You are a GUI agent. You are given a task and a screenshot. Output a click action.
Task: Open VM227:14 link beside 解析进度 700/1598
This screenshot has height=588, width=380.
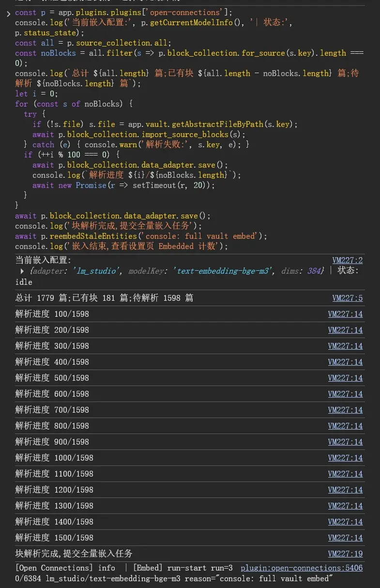(x=345, y=410)
